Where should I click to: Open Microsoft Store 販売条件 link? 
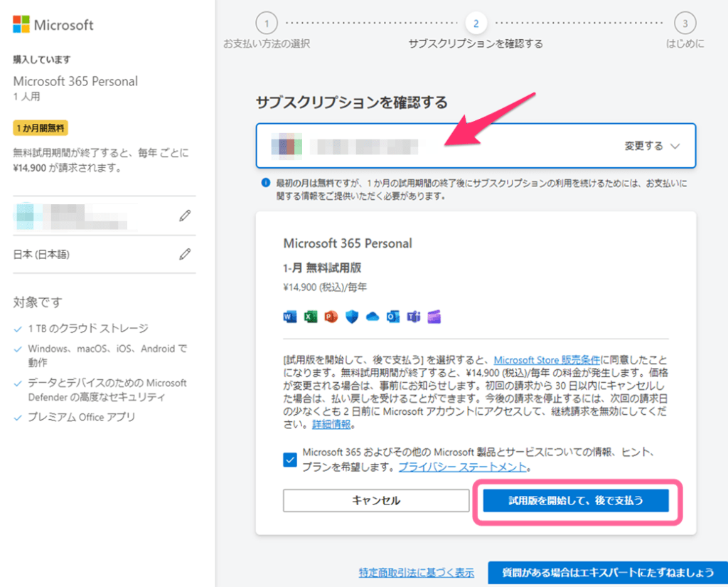[x=547, y=360]
